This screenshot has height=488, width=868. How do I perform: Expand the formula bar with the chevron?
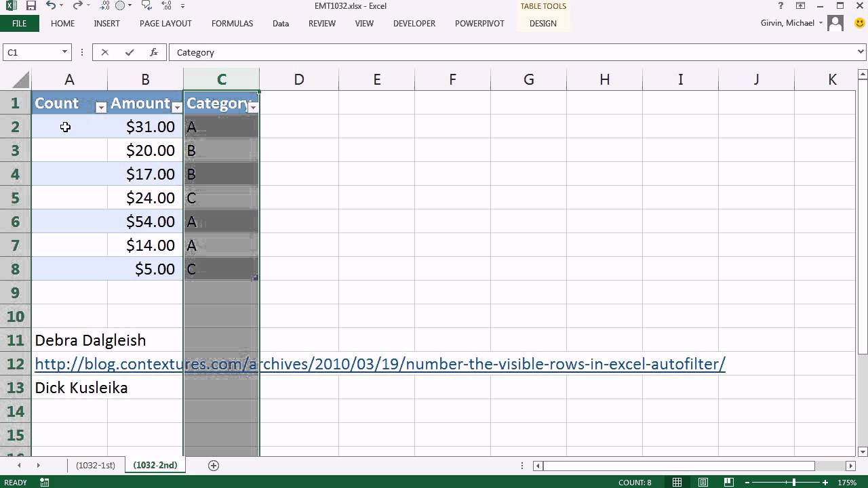[x=861, y=52]
